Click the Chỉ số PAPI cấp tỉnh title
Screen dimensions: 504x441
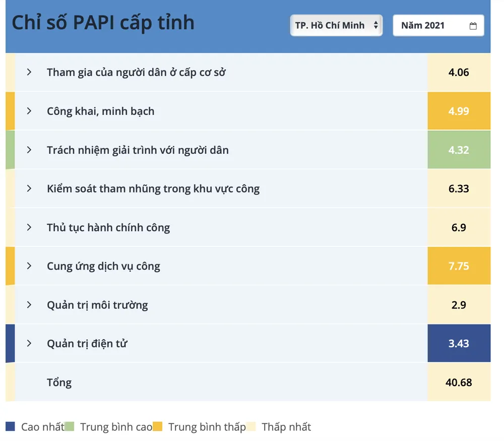pyautogui.click(x=103, y=22)
